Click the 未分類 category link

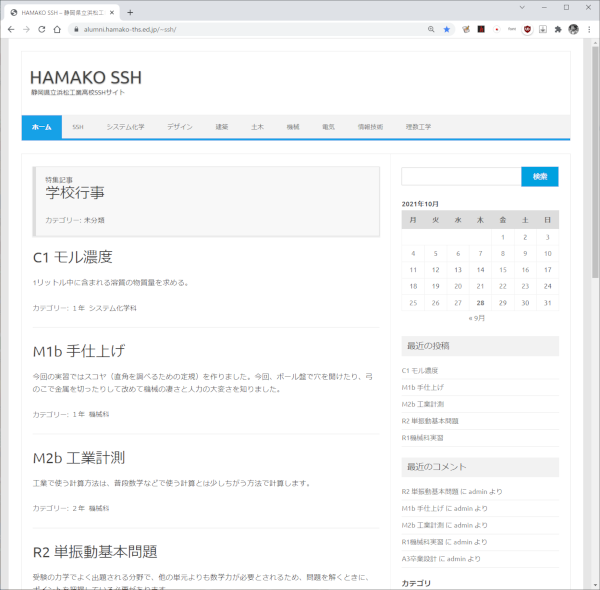(x=94, y=220)
